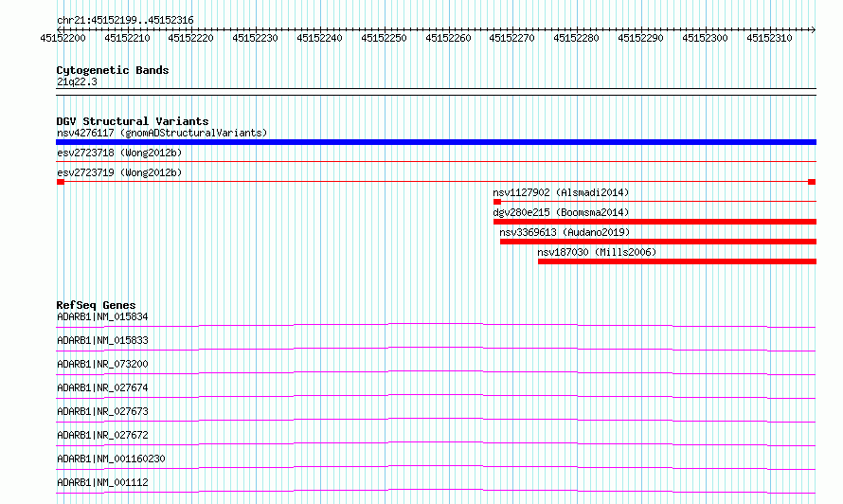Select ruler position 45152310
Viewport: 843px width, 504px height.
click(x=769, y=38)
